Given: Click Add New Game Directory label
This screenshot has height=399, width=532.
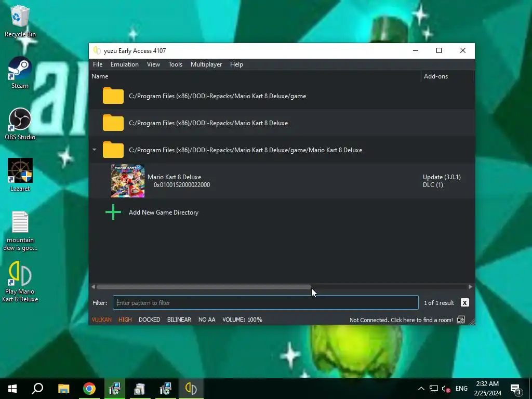Looking at the screenshot, I should point(164,212).
